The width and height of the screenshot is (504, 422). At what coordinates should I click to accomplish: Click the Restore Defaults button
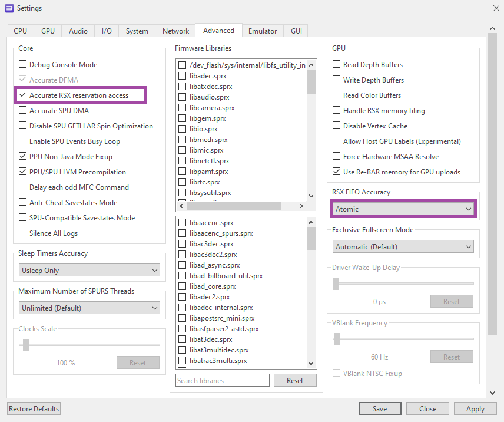coord(34,409)
